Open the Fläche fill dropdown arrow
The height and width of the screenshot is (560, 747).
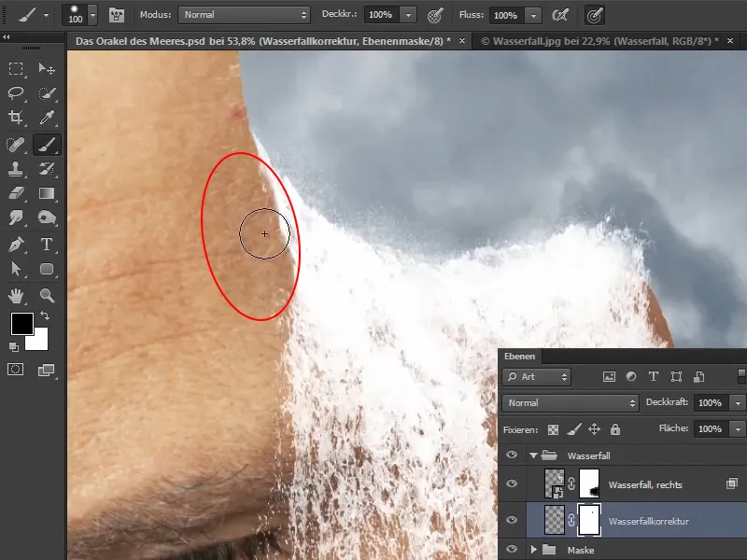coord(739,429)
